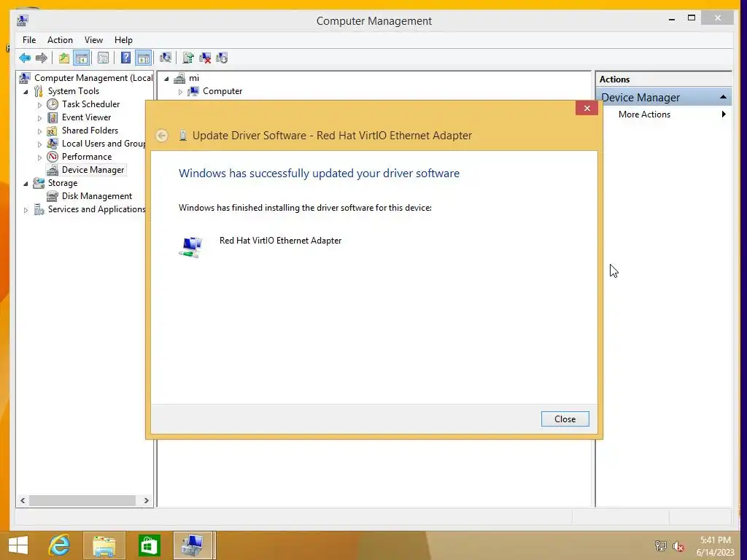Expand the Shared Folders node
The height and width of the screenshot is (560, 747).
40,131
